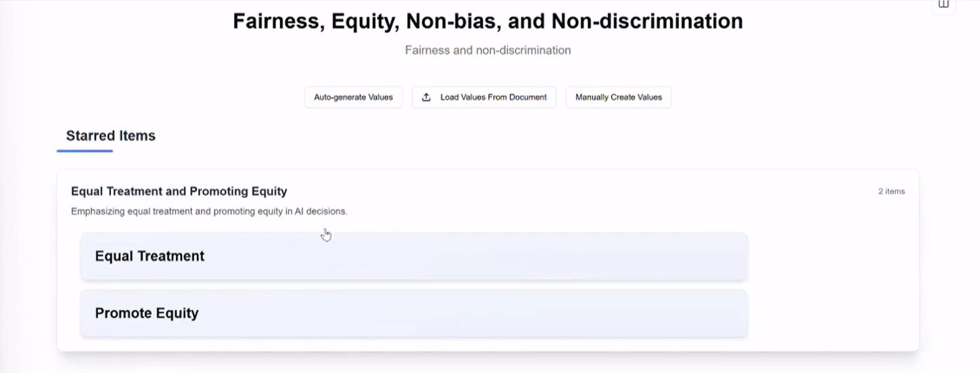Click the "Promote Equity" card title text

146,313
